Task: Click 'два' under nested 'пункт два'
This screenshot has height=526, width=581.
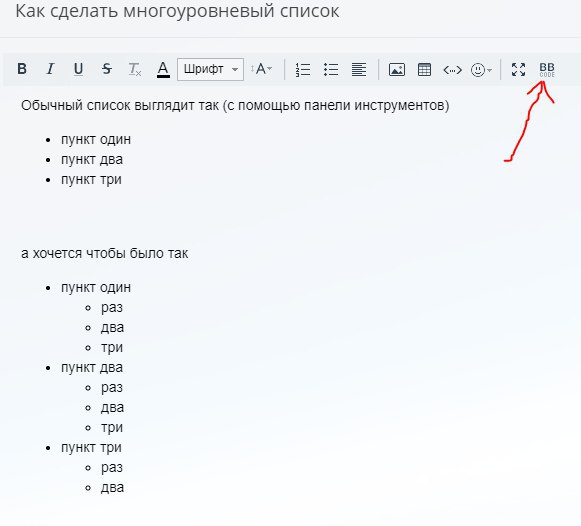Action: tap(112, 407)
